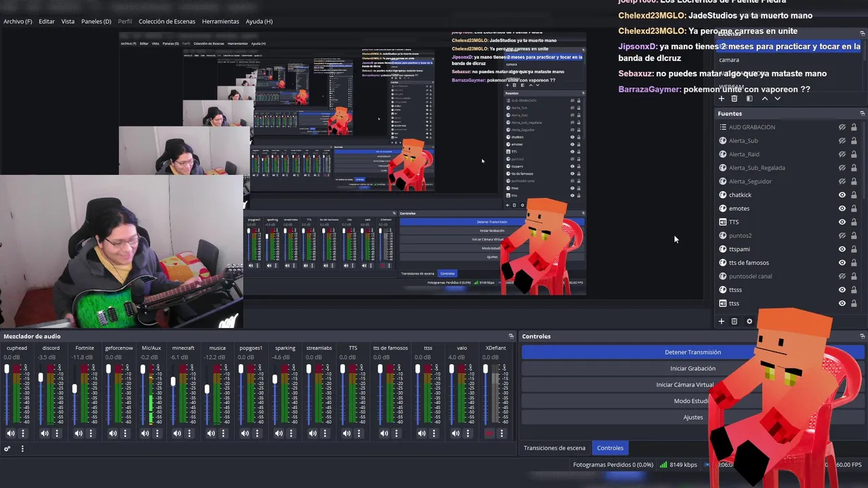Mute the minecraft audio channel
The width and height of the screenshot is (868, 488).
177,433
